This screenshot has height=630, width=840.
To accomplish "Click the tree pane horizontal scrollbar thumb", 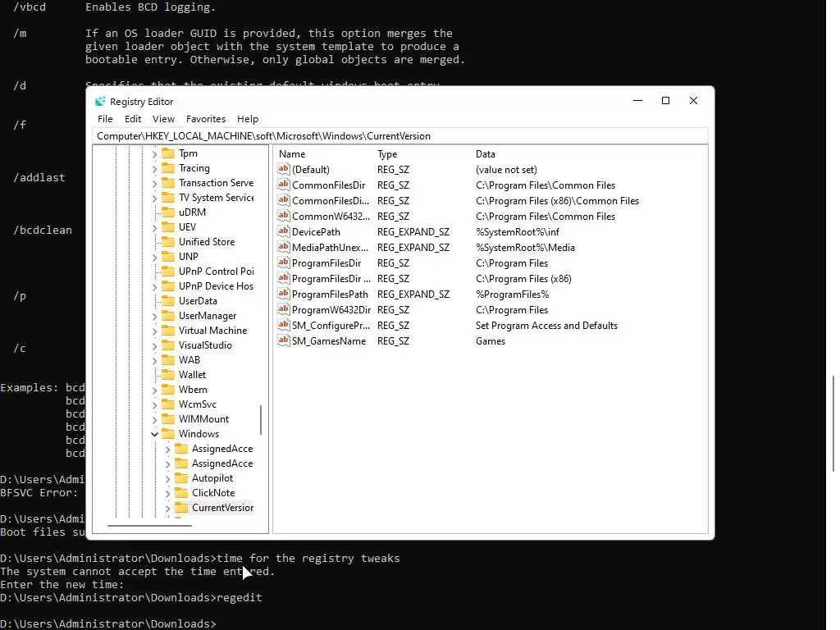I will click(x=149, y=526).
